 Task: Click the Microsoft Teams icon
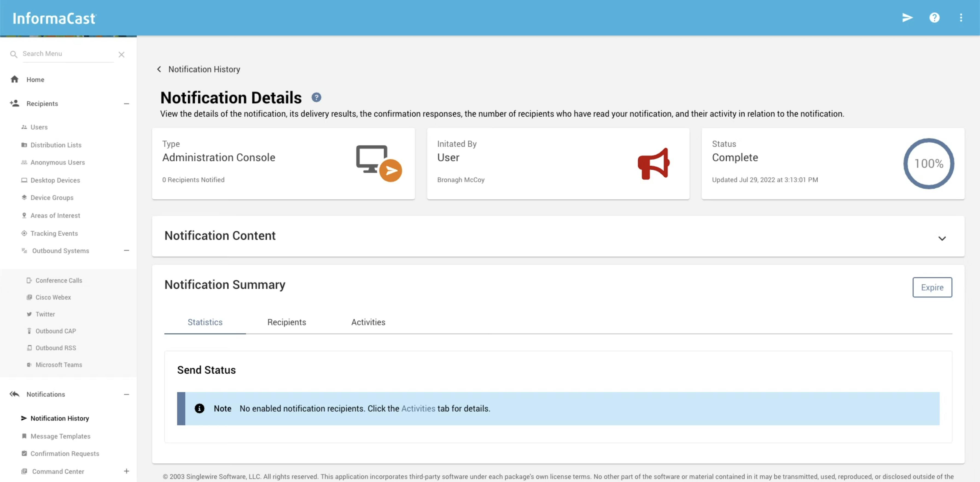(x=29, y=364)
